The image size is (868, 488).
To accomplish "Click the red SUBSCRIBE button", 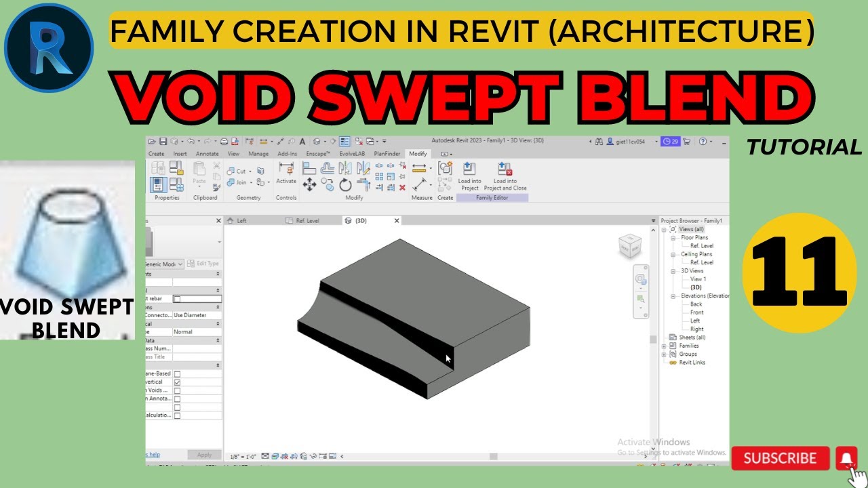I will 781,458.
